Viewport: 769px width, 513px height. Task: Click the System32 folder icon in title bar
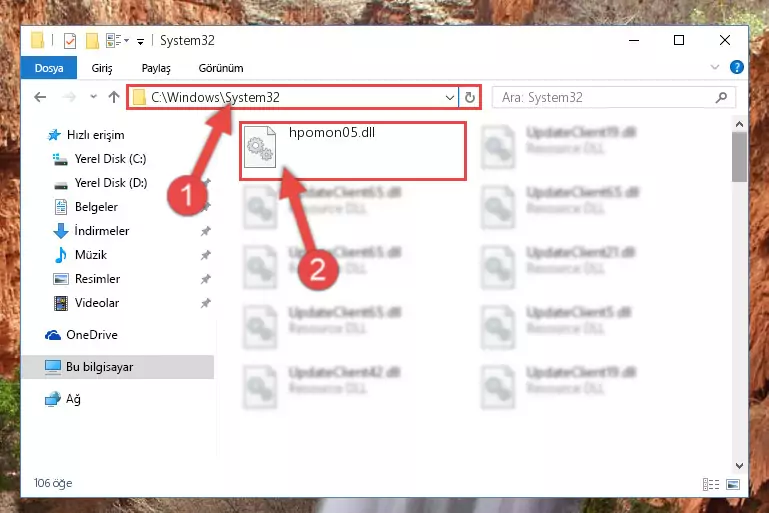click(37, 40)
